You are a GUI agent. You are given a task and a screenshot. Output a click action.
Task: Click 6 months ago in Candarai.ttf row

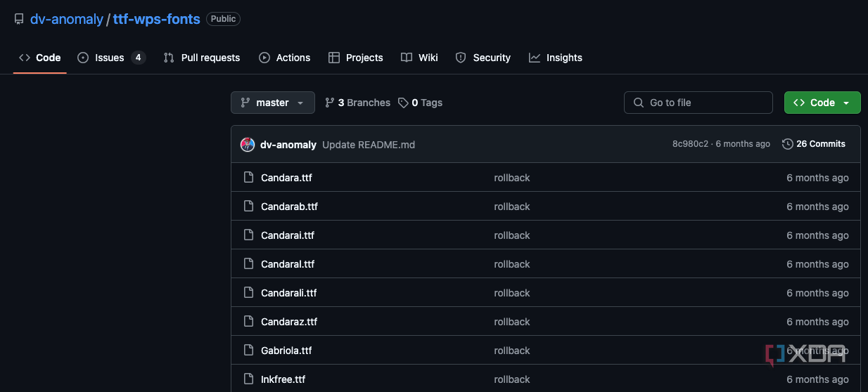817,235
